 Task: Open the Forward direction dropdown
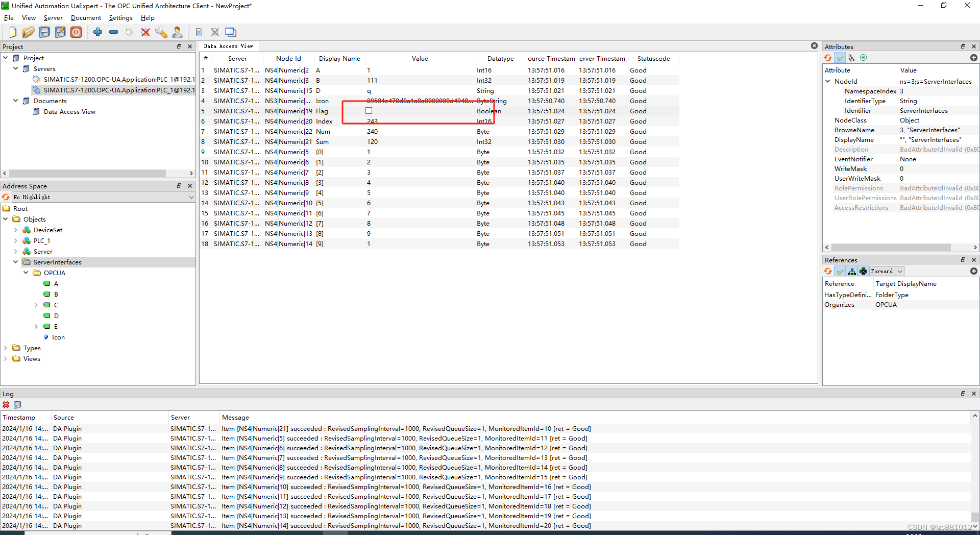pos(887,271)
